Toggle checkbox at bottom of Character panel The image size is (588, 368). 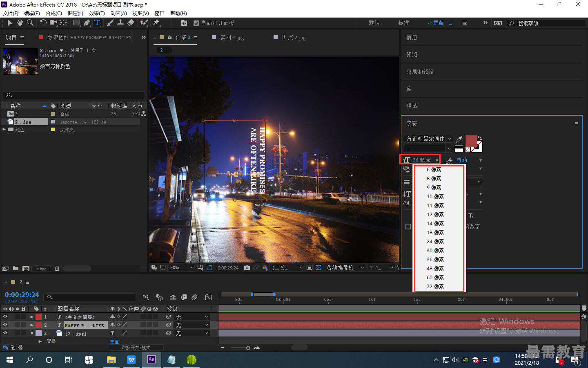(408, 227)
